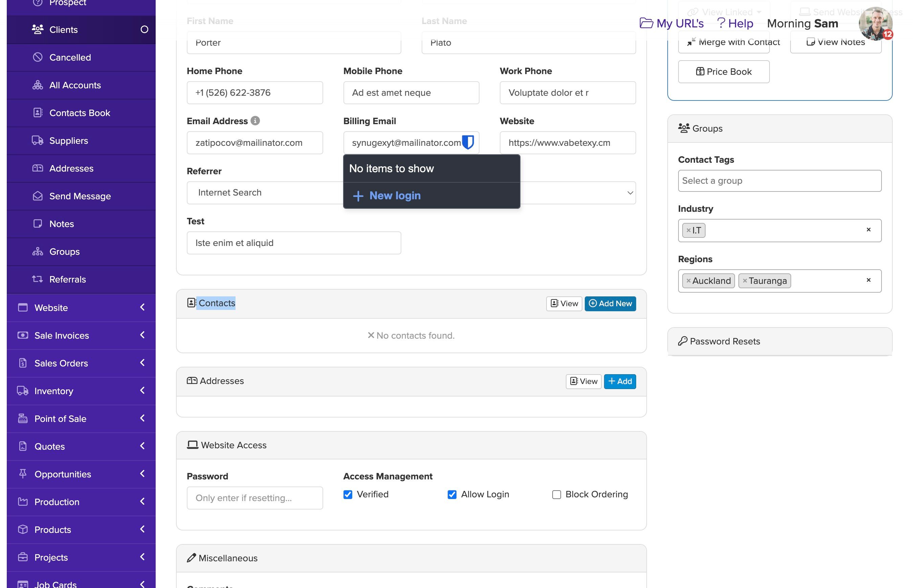913x588 pixels.
Task: Open Contacts Book in the sidebar
Action: (80, 113)
